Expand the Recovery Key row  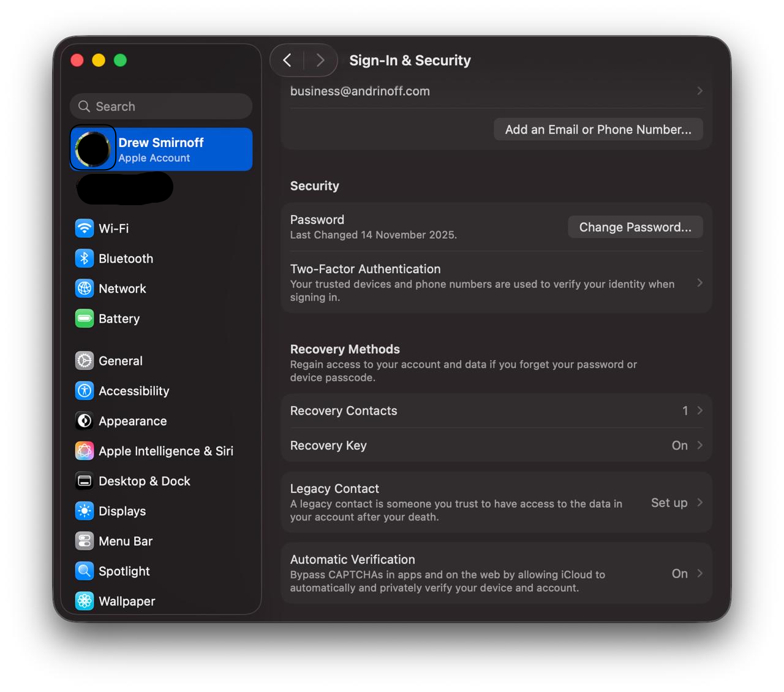(x=699, y=445)
